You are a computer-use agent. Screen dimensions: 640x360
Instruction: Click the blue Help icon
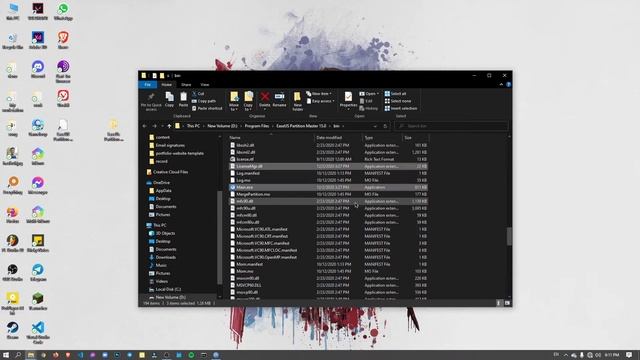(x=509, y=84)
